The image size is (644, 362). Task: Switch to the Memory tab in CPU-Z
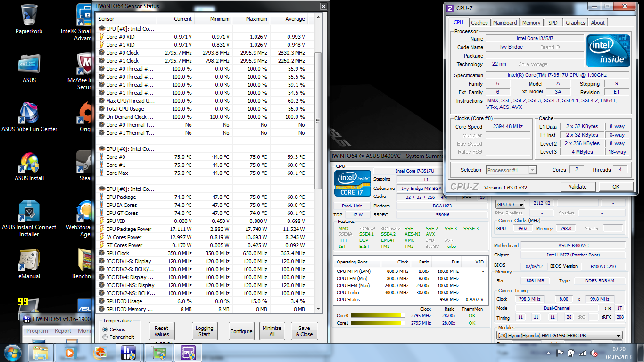click(x=531, y=23)
